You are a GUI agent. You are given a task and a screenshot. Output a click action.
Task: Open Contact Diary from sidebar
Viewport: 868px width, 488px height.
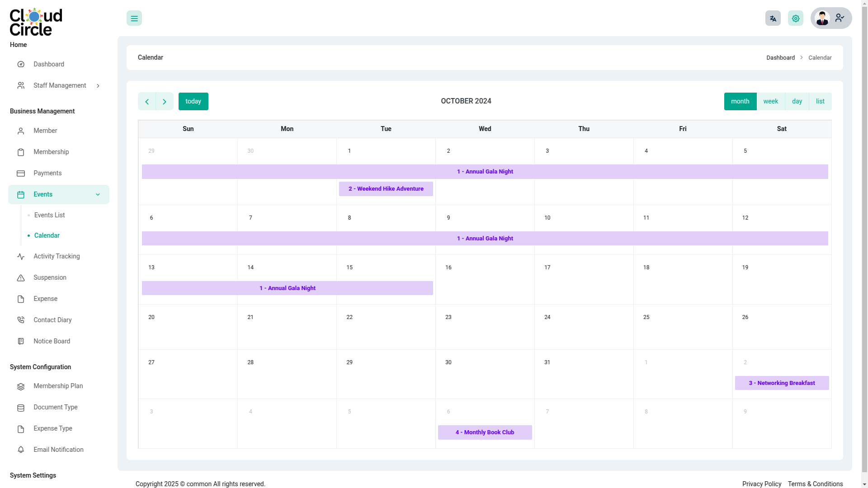(x=52, y=320)
